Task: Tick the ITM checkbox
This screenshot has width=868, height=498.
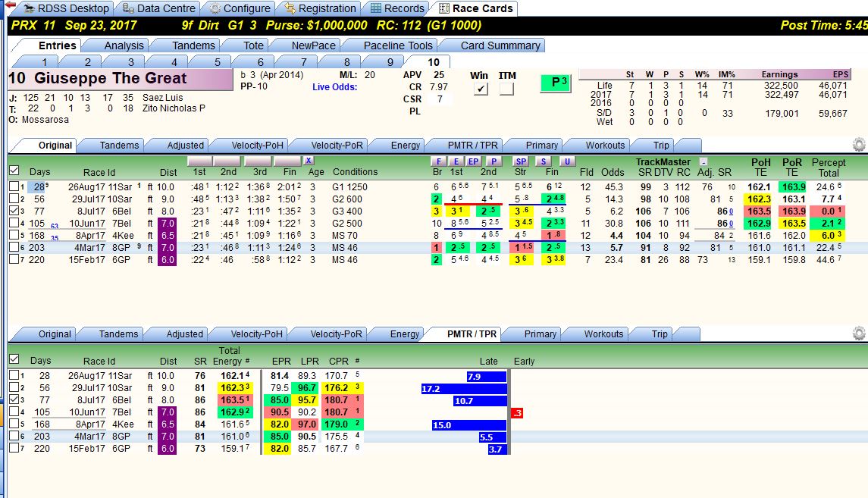Action: coord(506,89)
